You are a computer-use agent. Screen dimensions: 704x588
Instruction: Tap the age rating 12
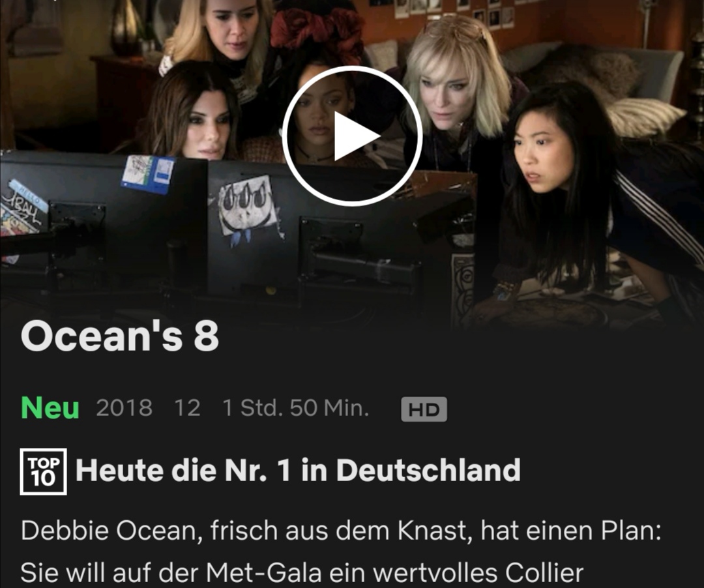pos(187,408)
